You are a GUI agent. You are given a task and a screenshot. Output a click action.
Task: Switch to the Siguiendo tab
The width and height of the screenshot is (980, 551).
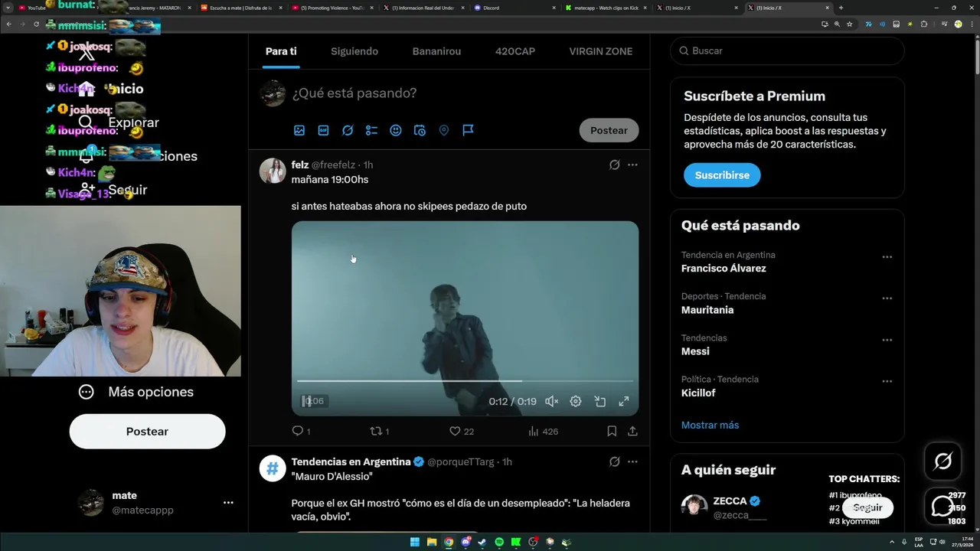pos(354,51)
